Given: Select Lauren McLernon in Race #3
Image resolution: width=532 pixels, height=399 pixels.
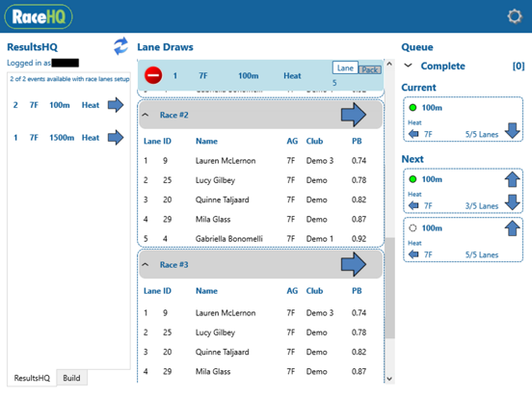Looking at the screenshot, I should (226, 313).
